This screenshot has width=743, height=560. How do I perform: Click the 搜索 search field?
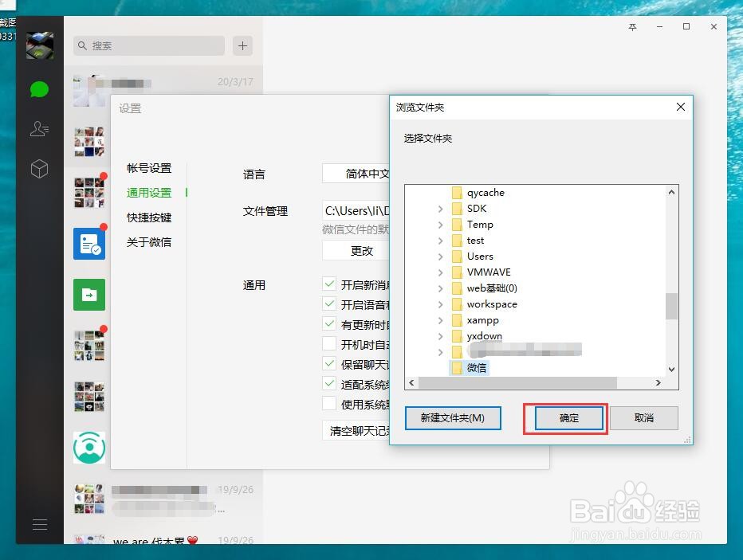click(x=148, y=46)
